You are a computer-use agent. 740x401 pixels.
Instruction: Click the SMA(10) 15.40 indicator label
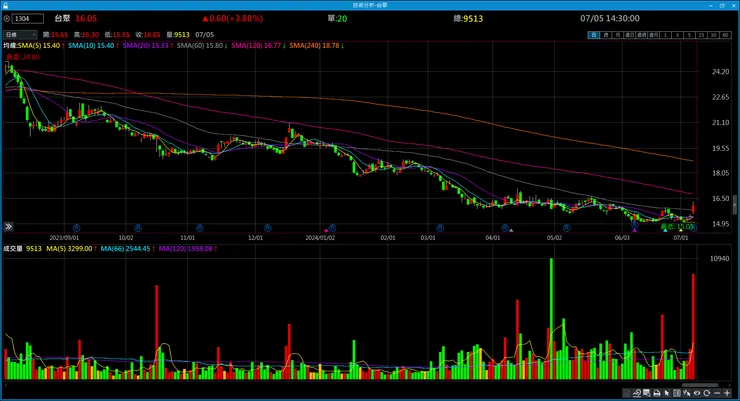91,45
